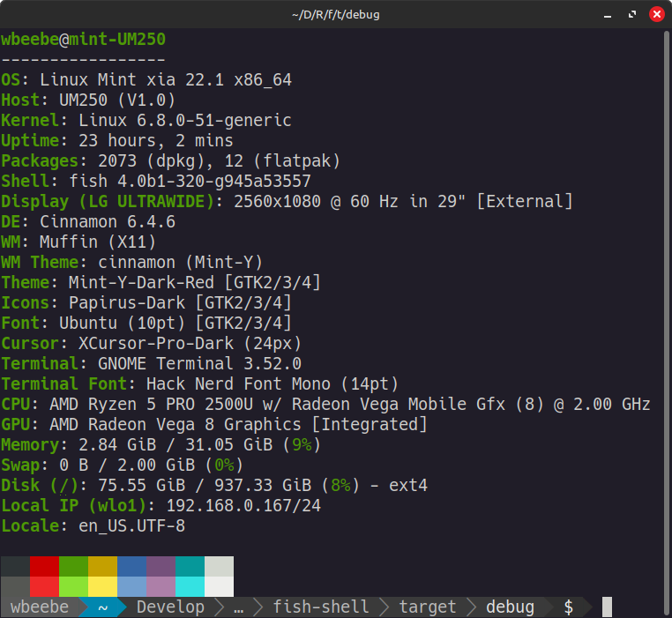Click the Uptime value 23 hours, 2 mins
The height and width of the screenshot is (618, 672).
(x=156, y=140)
